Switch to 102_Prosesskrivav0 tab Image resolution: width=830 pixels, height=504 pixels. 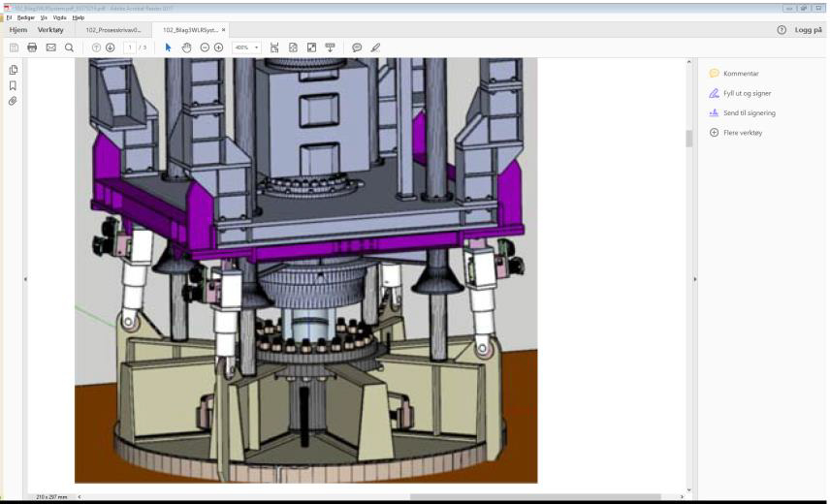coord(112,30)
